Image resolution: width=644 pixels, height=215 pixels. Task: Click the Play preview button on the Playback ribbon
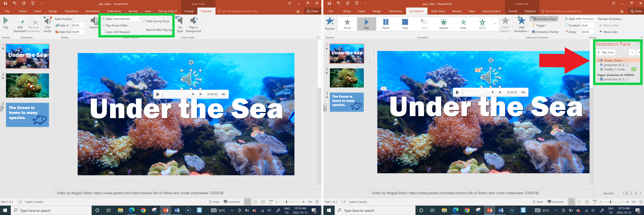(x=6, y=23)
